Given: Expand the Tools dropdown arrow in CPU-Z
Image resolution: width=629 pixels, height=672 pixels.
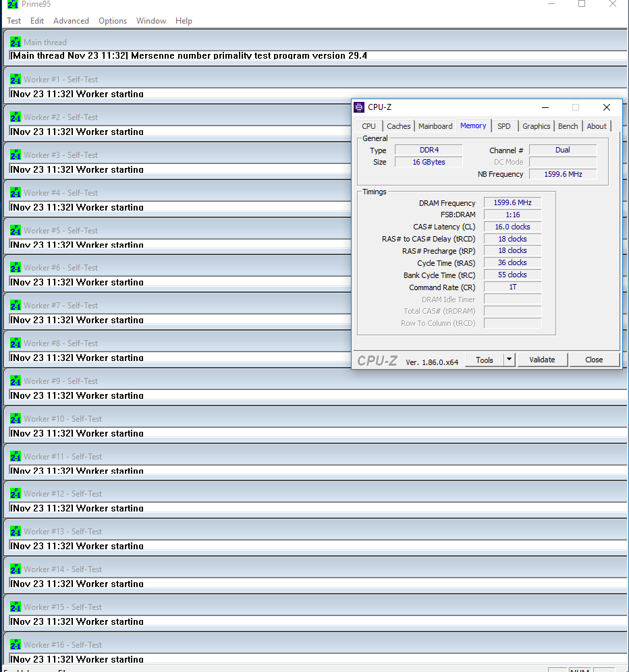Looking at the screenshot, I should (510, 360).
